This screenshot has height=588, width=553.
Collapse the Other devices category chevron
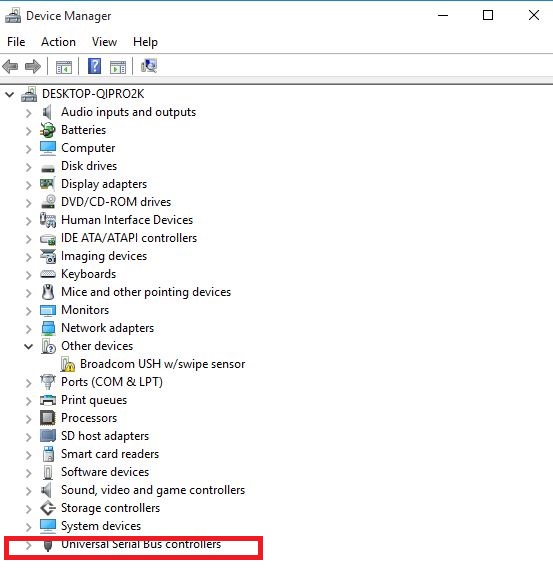coord(28,346)
